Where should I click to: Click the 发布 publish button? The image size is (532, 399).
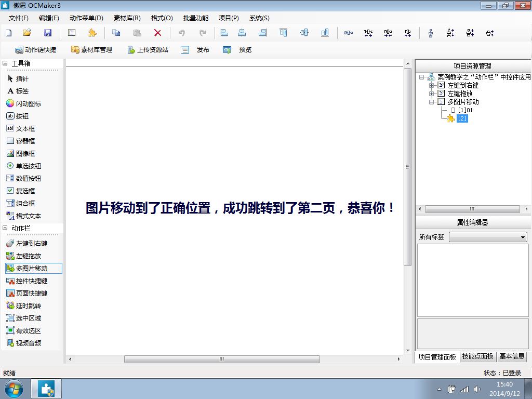(195, 49)
